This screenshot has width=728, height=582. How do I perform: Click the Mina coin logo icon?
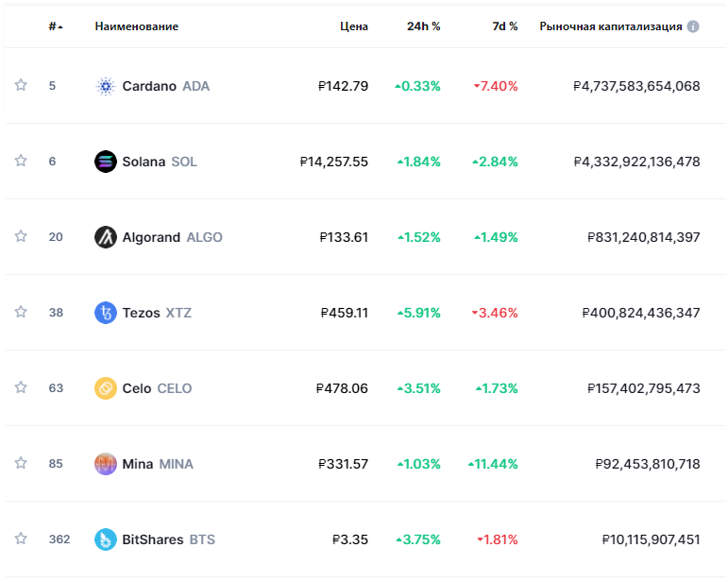pyautogui.click(x=105, y=464)
